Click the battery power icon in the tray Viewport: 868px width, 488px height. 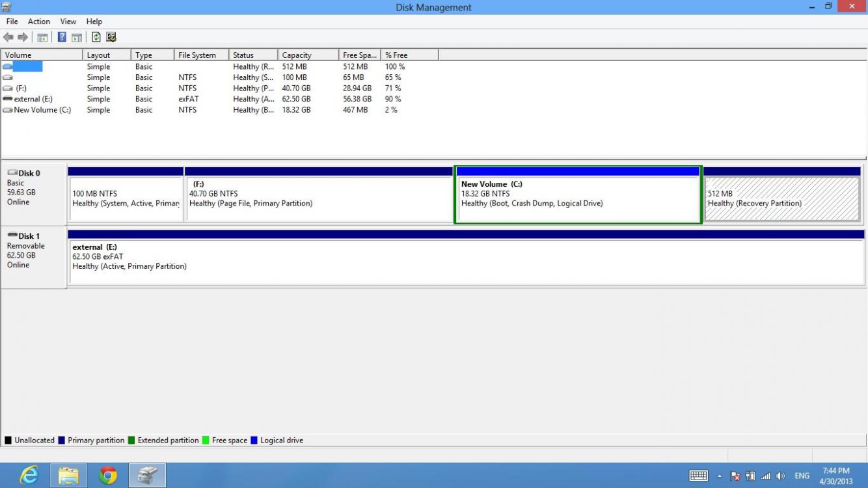tap(750, 476)
